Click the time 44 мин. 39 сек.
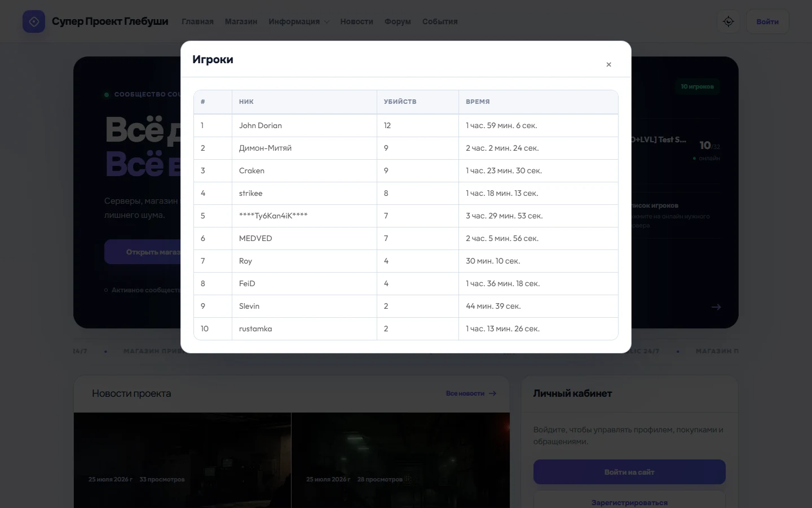Image resolution: width=812 pixels, height=508 pixels. (493, 306)
